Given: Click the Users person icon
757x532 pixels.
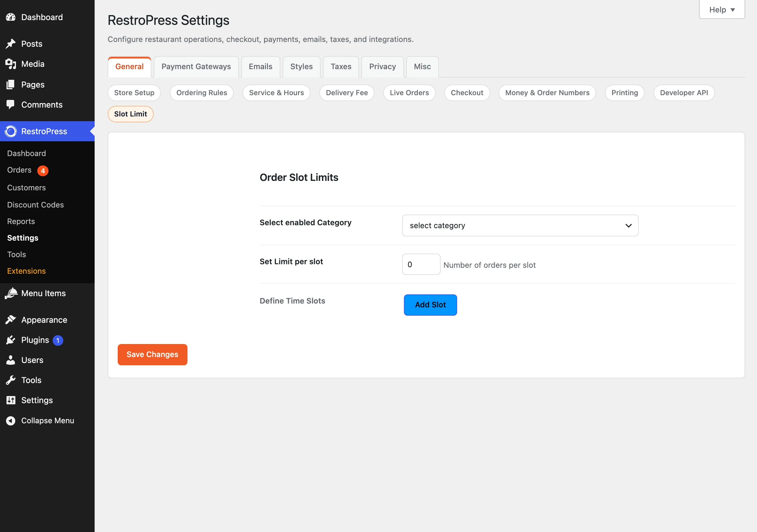Looking at the screenshot, I should pyautogui.click(x=11, y=360).
